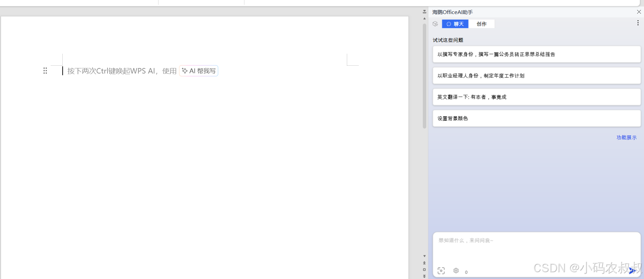Screen dimensions: 644x279
Task: Click the screenshot capture icon in chat box
Action: pyautogui.click(x=441, y=271)
